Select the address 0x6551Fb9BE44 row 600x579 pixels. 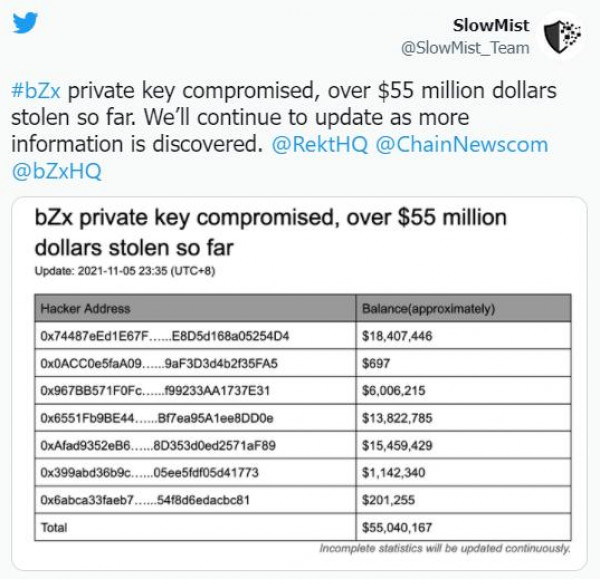(x=303, y=418)
